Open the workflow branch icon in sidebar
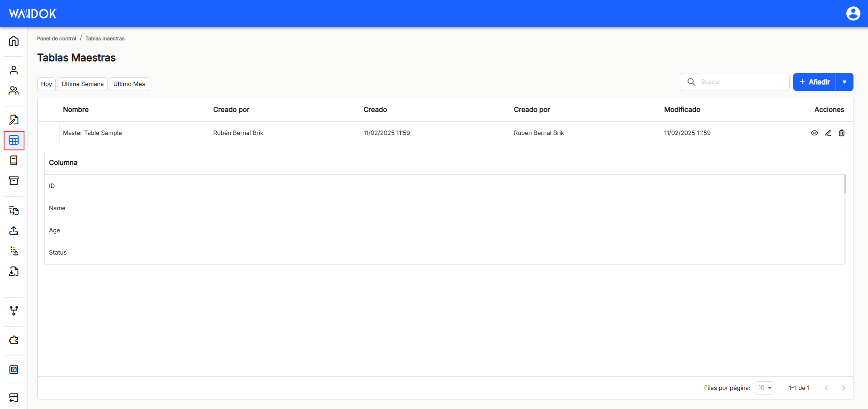This screenshot has height=409, width=868. (14, 311)
